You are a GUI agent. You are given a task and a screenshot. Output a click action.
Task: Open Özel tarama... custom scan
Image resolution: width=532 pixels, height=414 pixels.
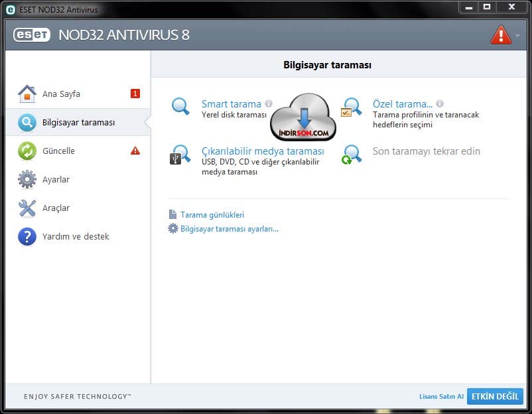(403, 104)
